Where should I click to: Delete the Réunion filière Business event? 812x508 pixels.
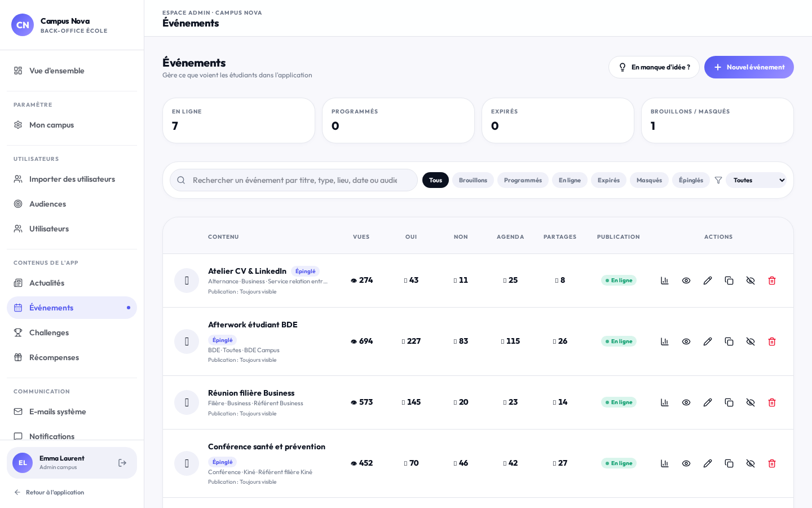(772, 402)
